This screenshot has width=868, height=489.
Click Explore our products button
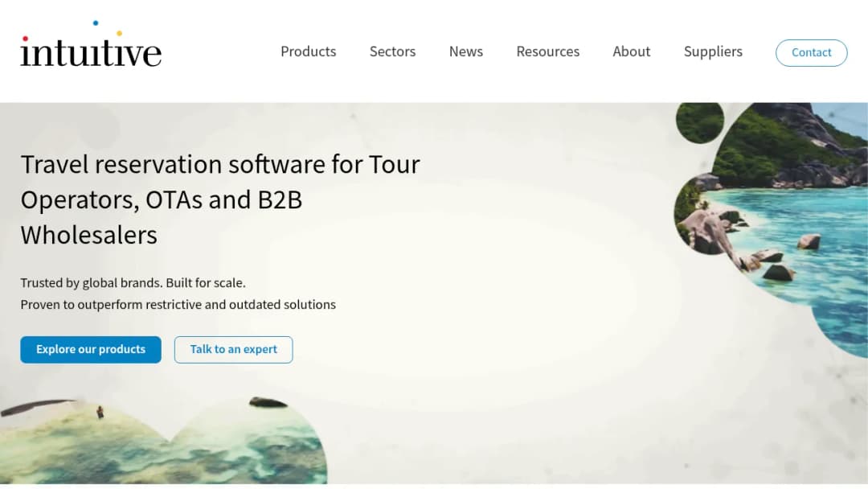91,349
